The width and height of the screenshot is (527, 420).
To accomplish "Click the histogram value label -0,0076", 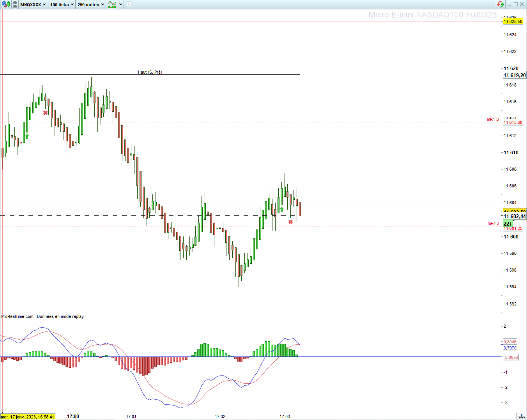I will pos(511,357).
